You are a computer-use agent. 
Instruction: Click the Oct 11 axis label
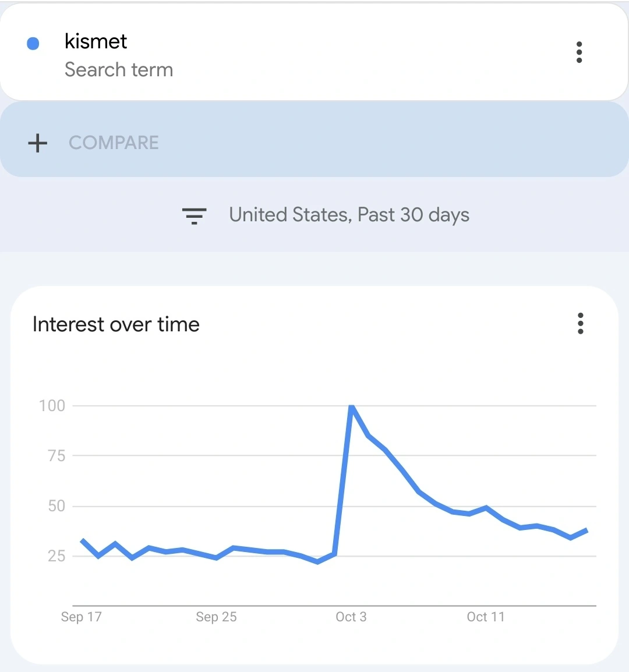486,617
